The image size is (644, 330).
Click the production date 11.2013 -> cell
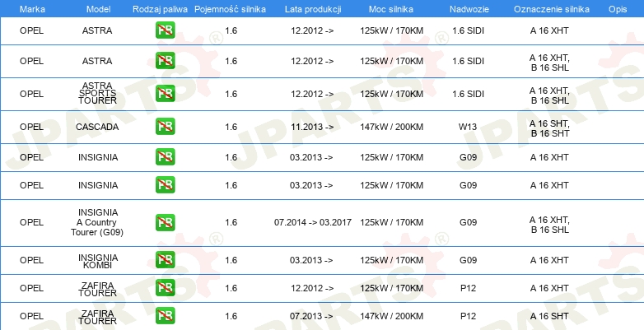tap(312, 127)
